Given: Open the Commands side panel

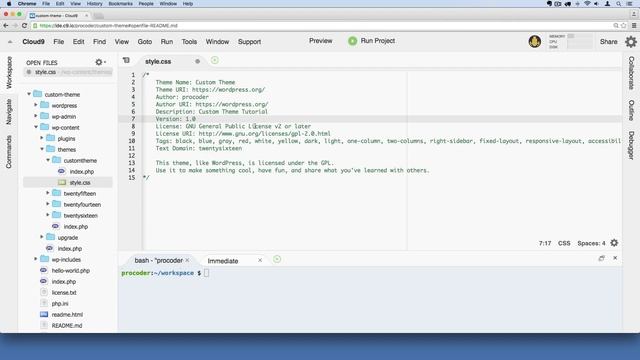Looking at the screenshot, I should point(9,151).
